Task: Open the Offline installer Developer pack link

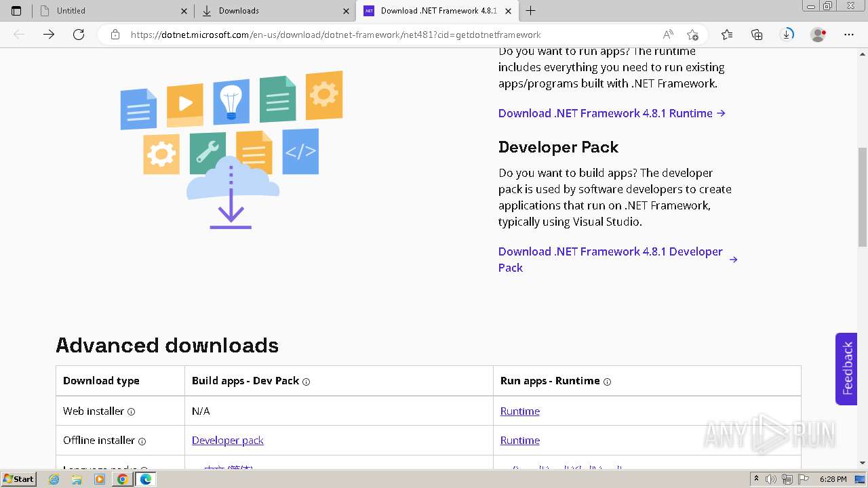Action: click(228, 440)
